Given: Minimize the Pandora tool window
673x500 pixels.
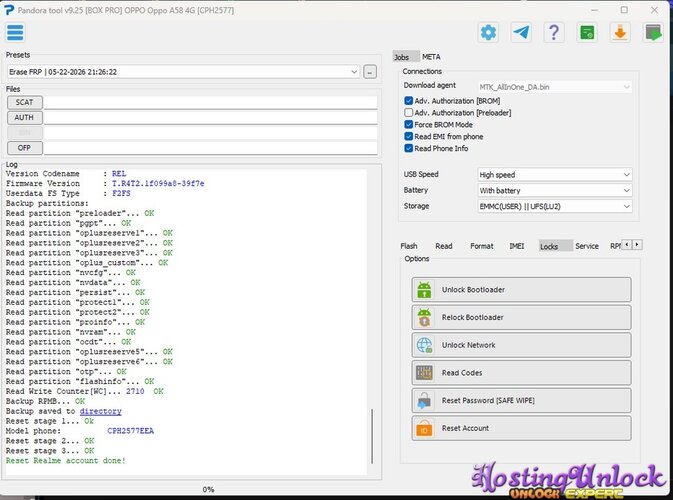Looking at the screenshot, I should [594, 10].
